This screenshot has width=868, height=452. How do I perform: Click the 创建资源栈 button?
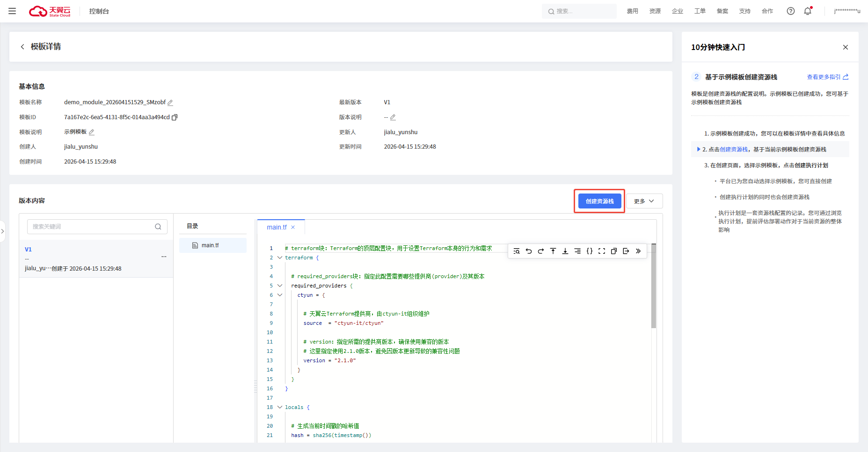point(599,201)
